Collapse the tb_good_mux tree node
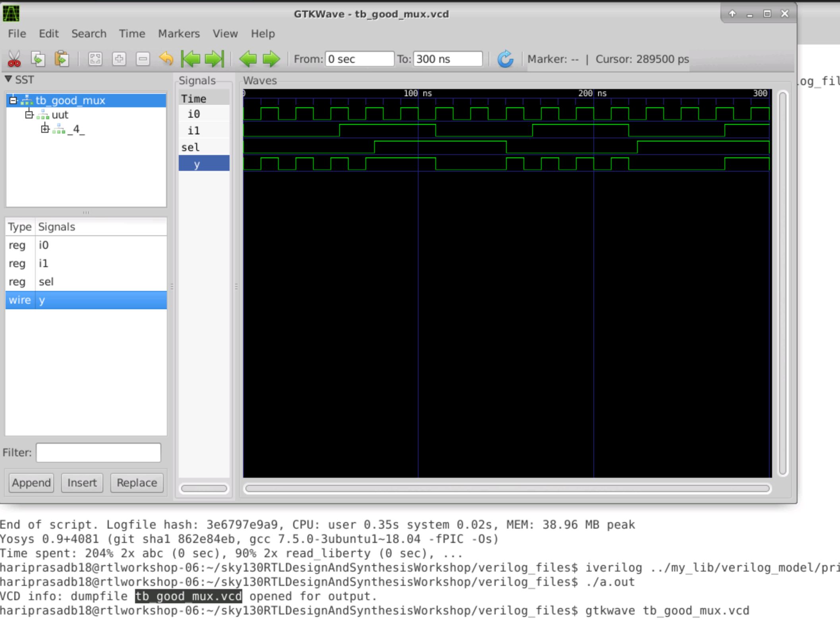The height and width of the screenshot is (624, 840). pyautogui.click(x=13, y=100)
